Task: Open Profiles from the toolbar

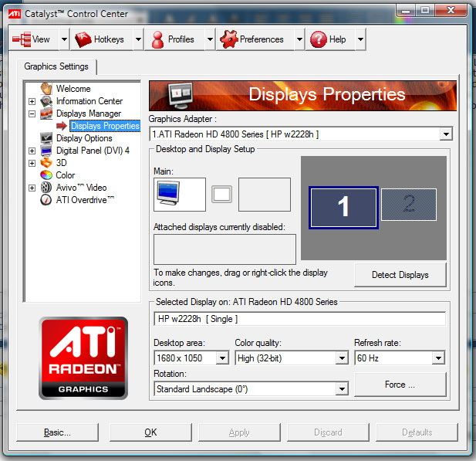Action: point(157,39)
